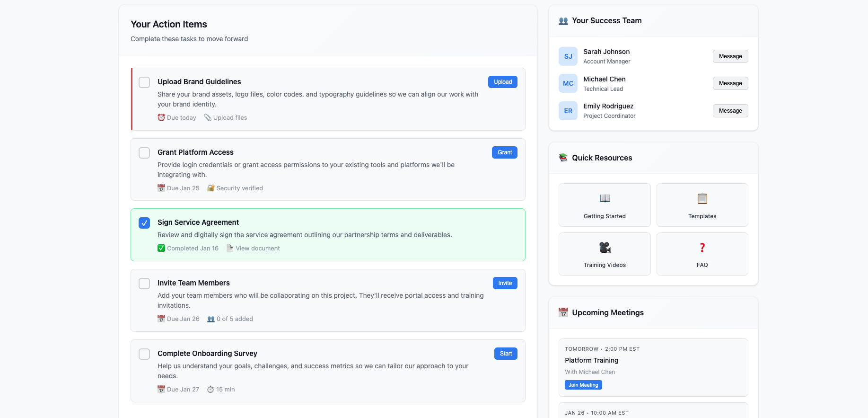Open the FAQ question mark icon
868x418 pixels.
(x=702, y=248)
